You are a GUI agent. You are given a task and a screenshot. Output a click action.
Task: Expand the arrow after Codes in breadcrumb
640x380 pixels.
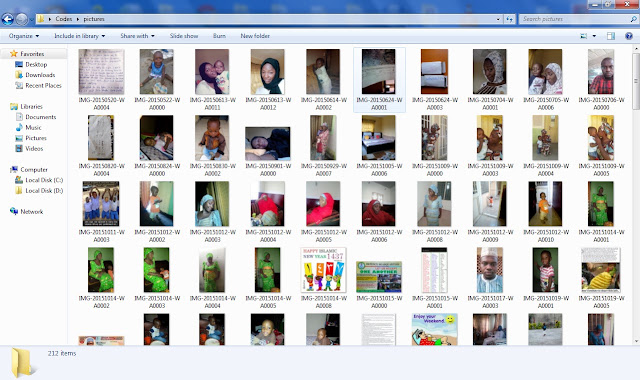coord(78,19)
